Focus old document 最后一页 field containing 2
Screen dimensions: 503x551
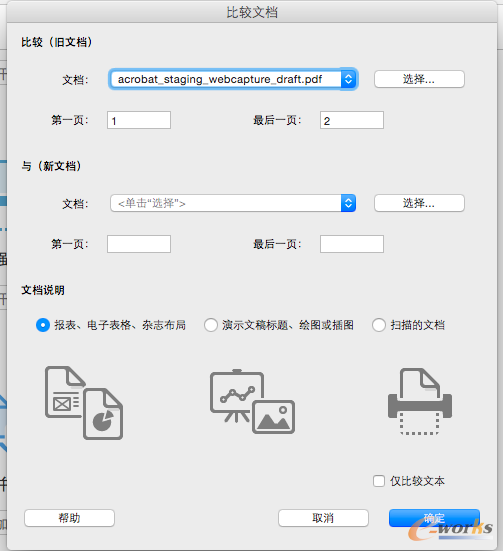click(352, 120)
